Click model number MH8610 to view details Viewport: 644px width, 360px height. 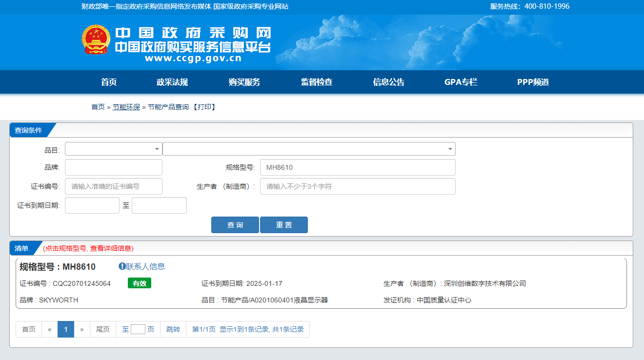[x=79, y=266]
